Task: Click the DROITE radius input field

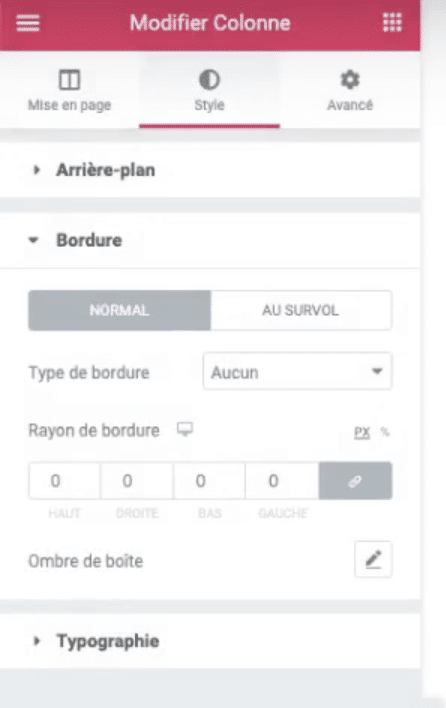Action: coord(137,481)
